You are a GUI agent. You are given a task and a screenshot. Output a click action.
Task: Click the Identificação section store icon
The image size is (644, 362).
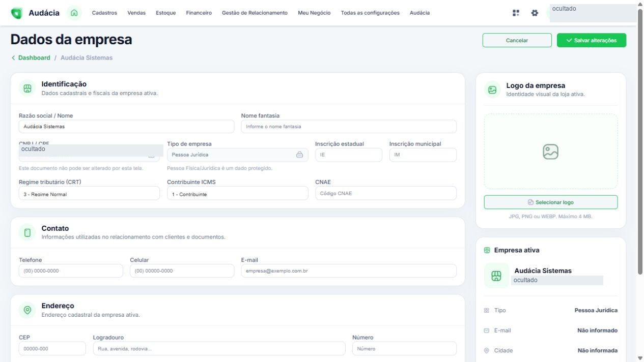(x=27, y=88)
